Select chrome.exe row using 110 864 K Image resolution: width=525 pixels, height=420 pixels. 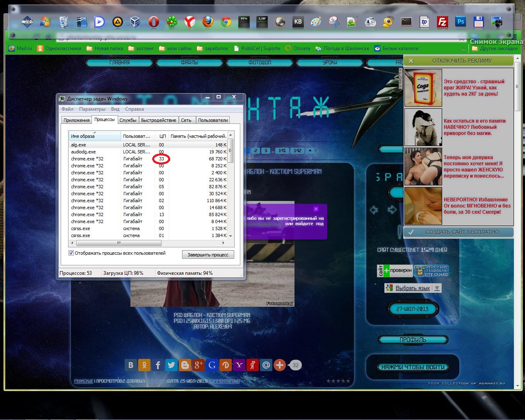148,201
